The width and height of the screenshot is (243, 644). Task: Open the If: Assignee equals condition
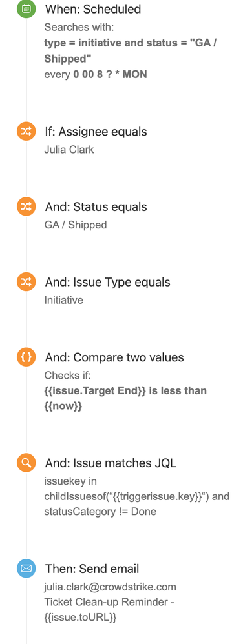pos(96,132)
